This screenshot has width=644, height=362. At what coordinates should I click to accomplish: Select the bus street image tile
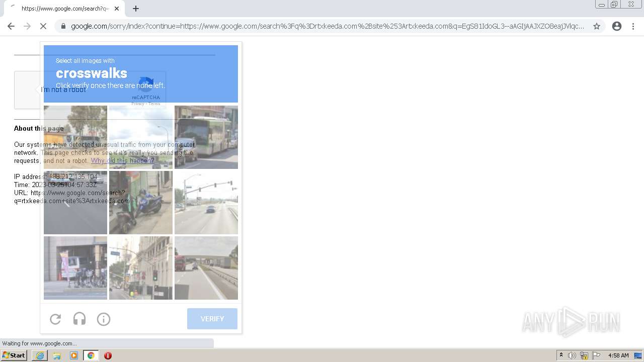pyautogui.click(x=206, y=137)
